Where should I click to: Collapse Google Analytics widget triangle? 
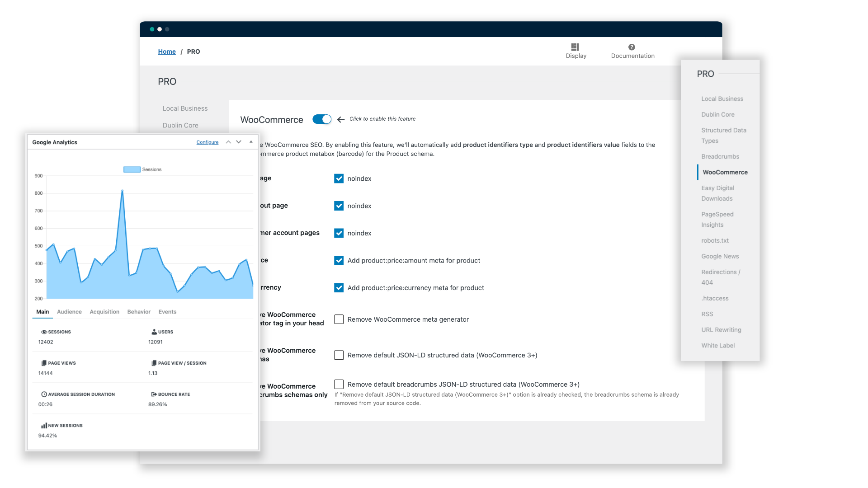click(x=251, y=142)
